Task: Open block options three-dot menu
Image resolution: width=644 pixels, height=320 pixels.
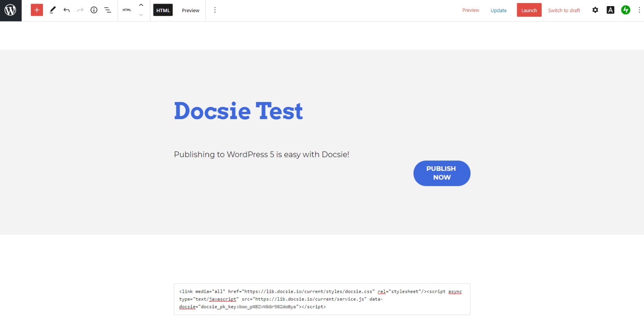Action: (215, 10)
